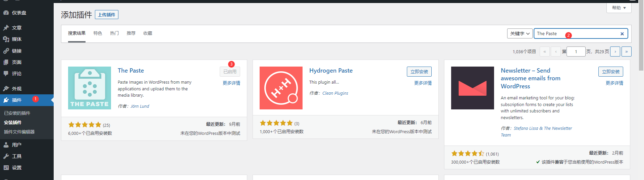Viewport: 644px width, 180px height.
Task: Open author link Clean Plugins
Action: click(x=335, y=93)
